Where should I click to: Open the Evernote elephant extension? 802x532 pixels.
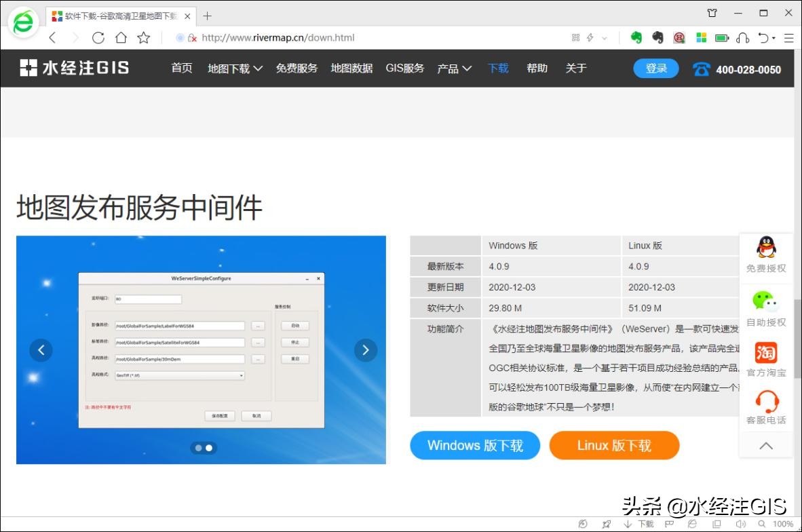(657, 37)
